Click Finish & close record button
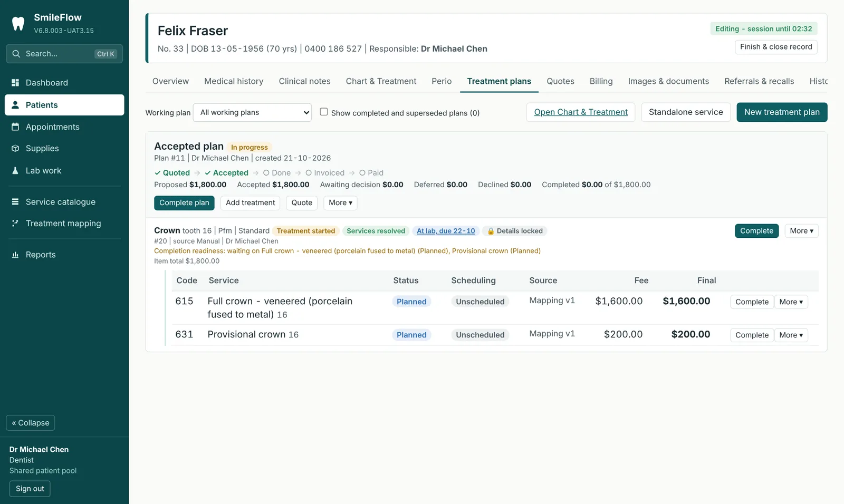 [776, 47]
